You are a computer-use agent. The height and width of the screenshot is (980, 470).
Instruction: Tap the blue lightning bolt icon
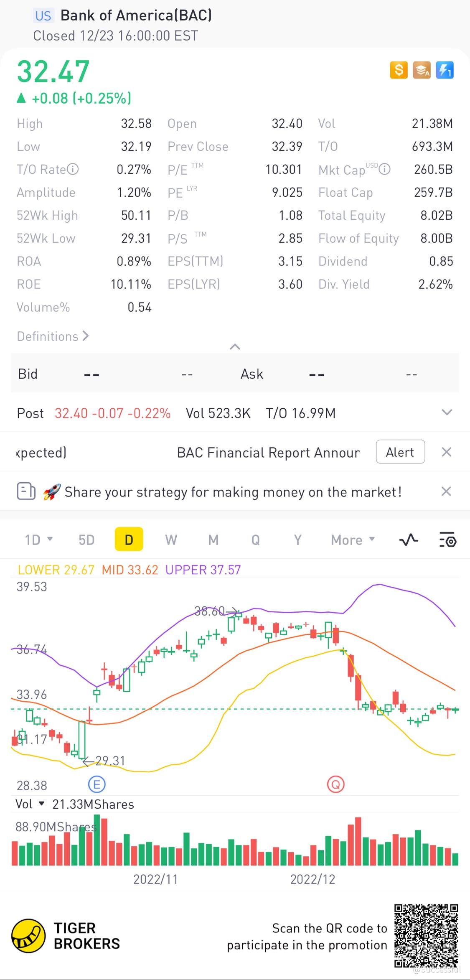445,70
